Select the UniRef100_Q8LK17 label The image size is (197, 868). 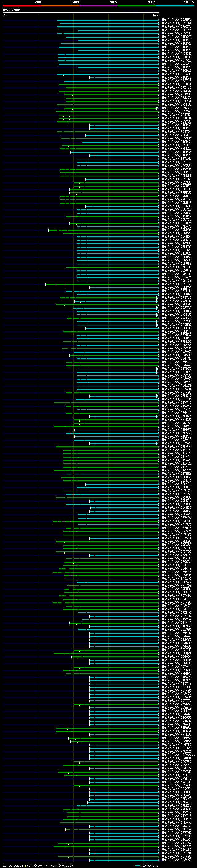pyautogui.click(x=176, y=396)
